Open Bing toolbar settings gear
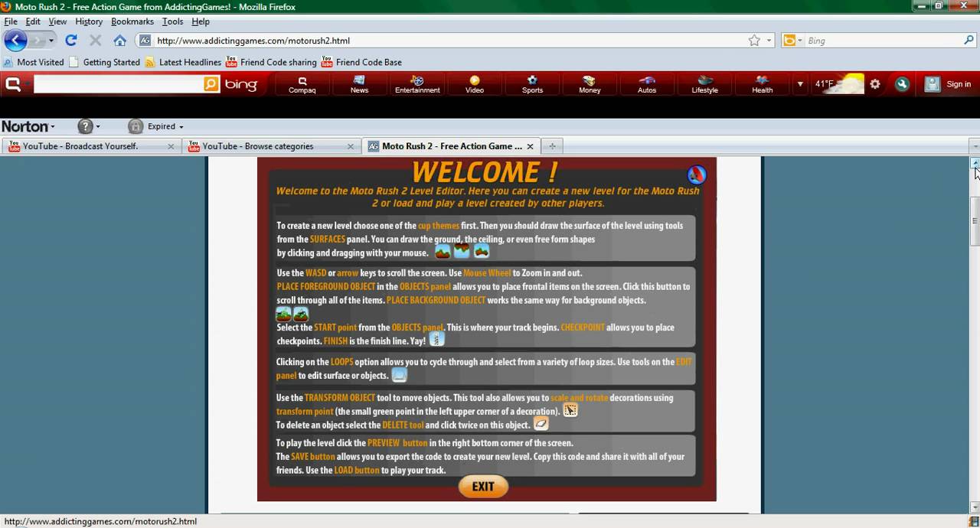The height and width of the screenshot is (528, 980). tap(875, 84)
